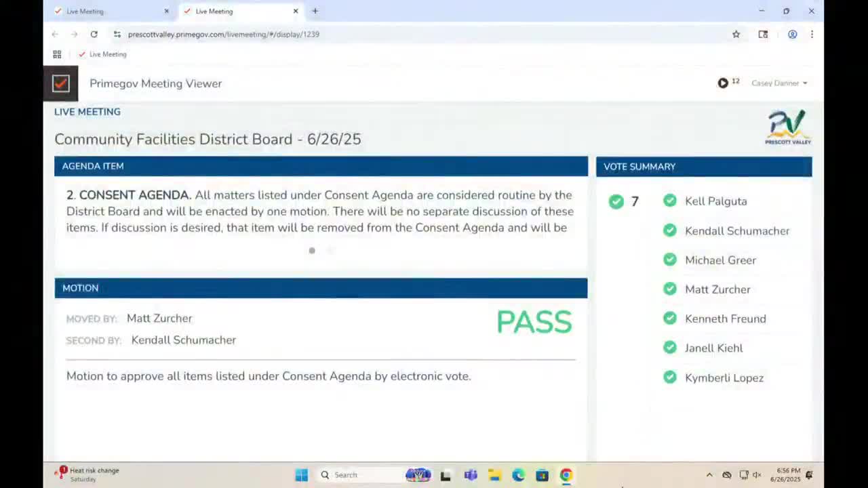Go forward to the next page
868x488 pixels.
pyautogui.click(x=74, y=34)
